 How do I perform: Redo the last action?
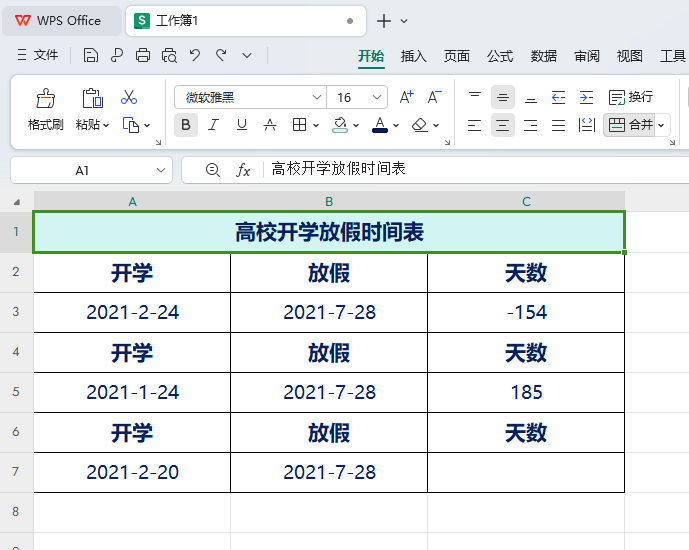[221, 55]
